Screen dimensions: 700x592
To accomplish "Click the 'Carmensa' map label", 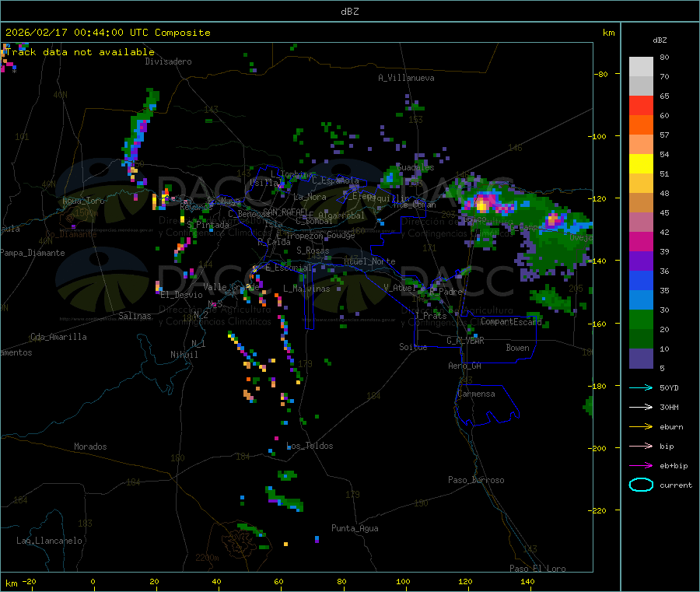I will (476, 394).
